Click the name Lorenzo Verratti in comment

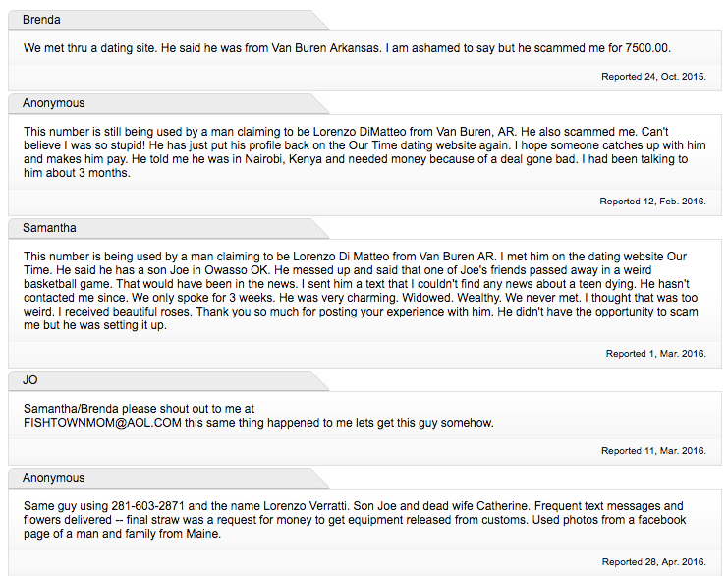310,506
